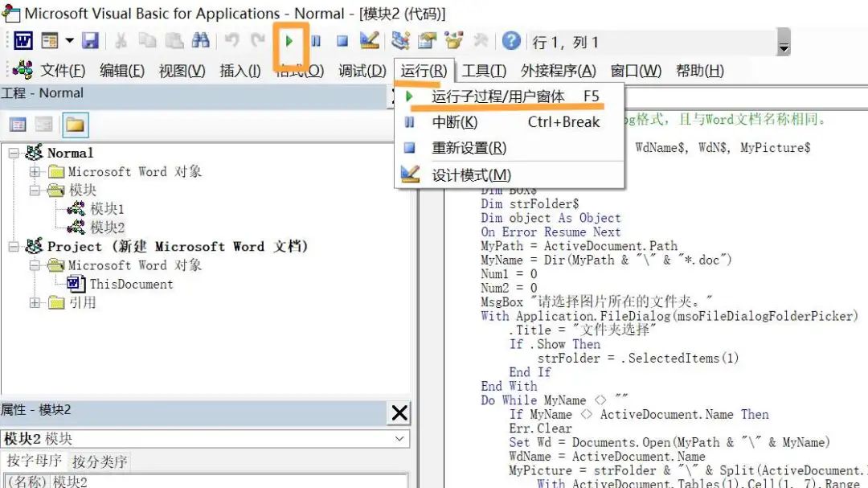Viewport: 868px width, 488px height.
Task: Click View Code icon in project panel
Action: pos(18,125)
